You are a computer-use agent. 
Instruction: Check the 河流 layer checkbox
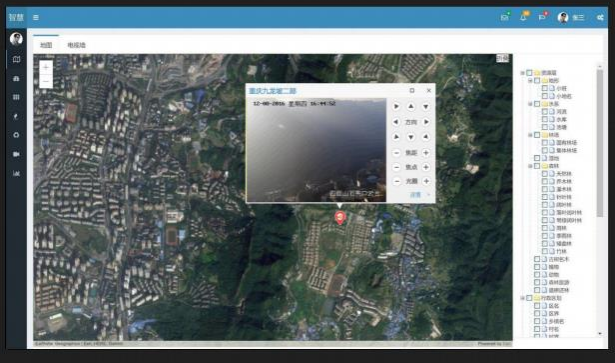[x=544, y=112]
